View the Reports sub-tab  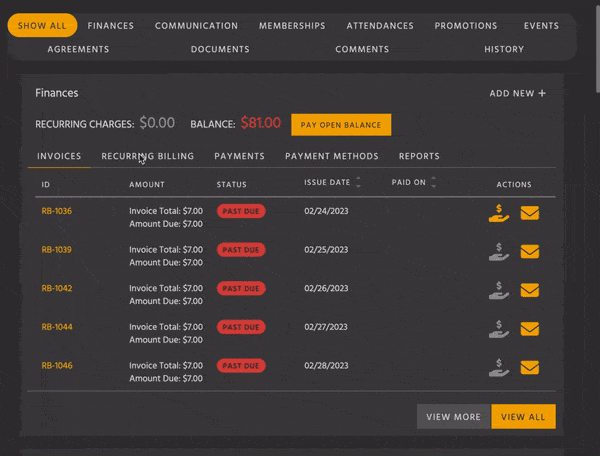click(419, 156)
